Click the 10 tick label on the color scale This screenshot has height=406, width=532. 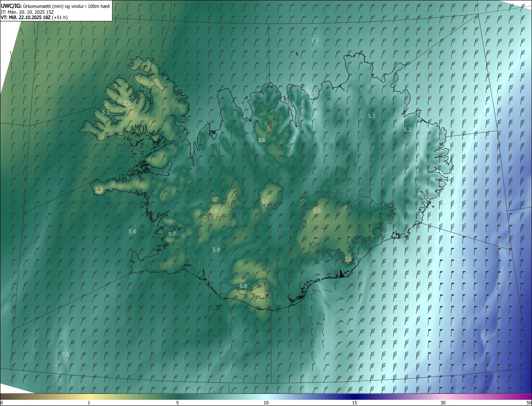pyautogui.click(x=266, y=403)
